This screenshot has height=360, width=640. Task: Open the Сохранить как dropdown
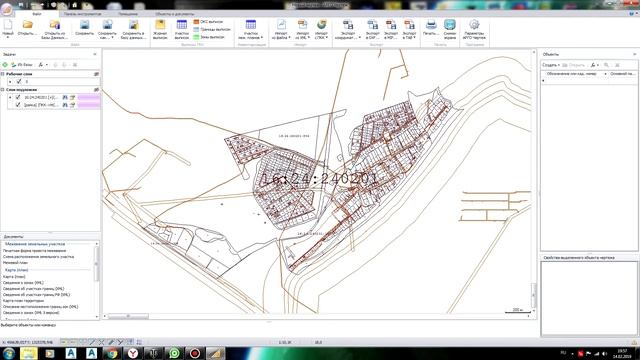(107, 29)
